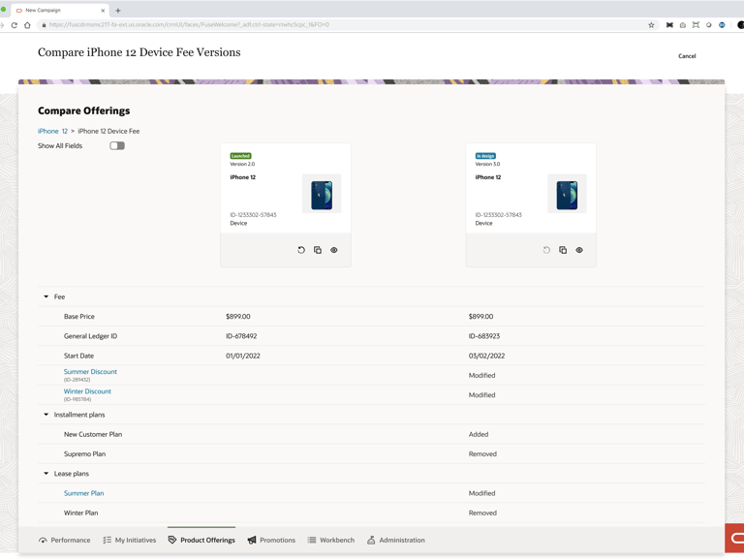Open the Summer Discount link
The image size is (744, 560).
coord(90,372)
